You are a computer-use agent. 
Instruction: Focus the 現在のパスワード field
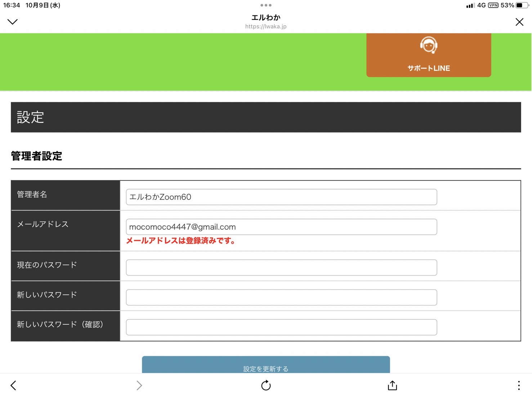(x=281, y=268)
